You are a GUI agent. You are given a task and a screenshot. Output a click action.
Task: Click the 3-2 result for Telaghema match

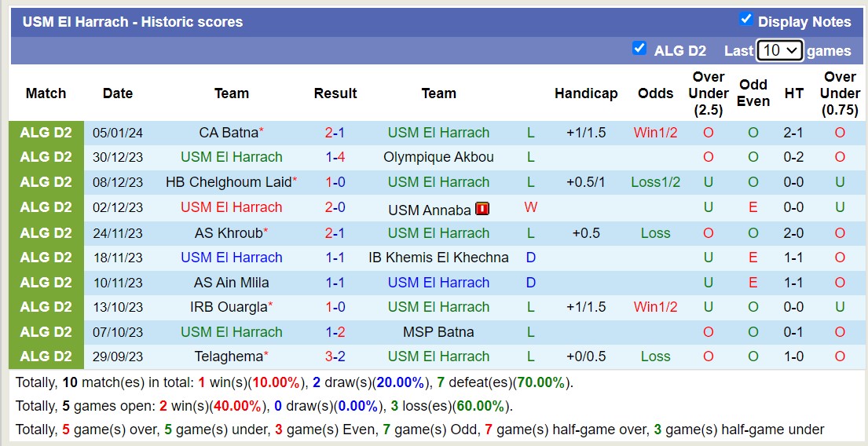click(x=335, y=356)
